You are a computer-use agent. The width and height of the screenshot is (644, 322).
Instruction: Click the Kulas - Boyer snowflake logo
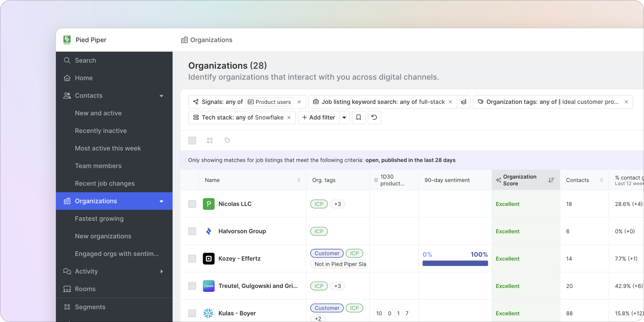tap(209, 314)
